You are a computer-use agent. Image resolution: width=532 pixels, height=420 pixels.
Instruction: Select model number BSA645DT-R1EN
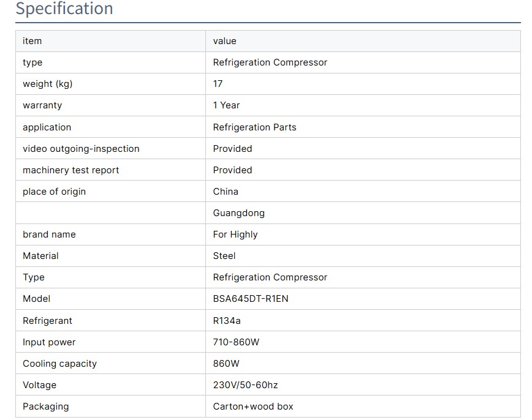[x=250, y=299]
